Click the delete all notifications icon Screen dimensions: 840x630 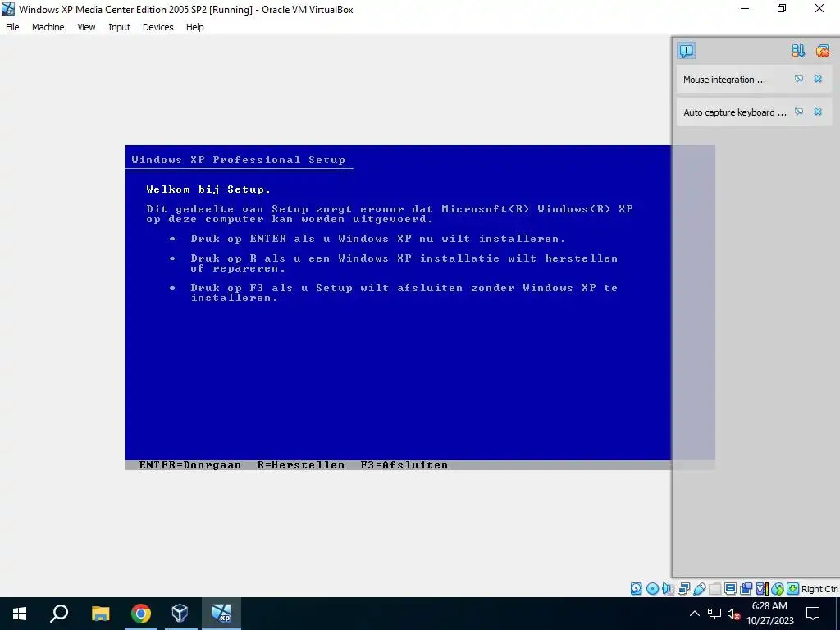[x=822, y=51]
